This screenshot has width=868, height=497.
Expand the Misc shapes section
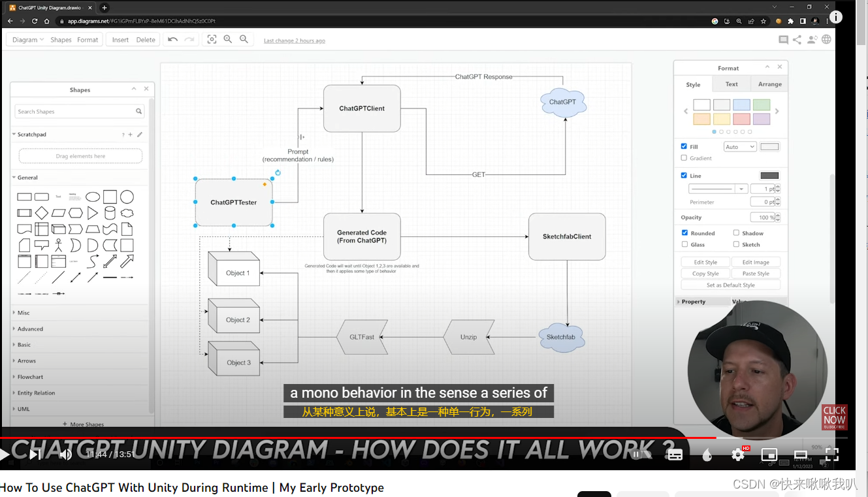pos(22,313)
